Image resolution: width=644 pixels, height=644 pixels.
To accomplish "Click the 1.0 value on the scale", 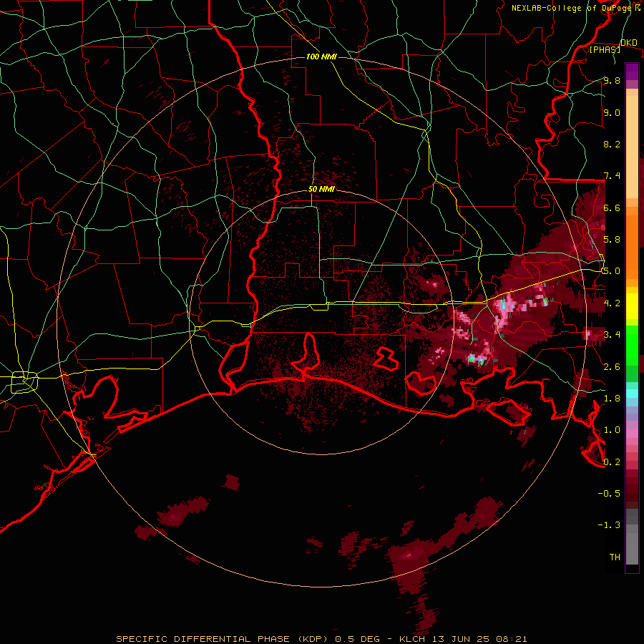I will tap(612, 429).
